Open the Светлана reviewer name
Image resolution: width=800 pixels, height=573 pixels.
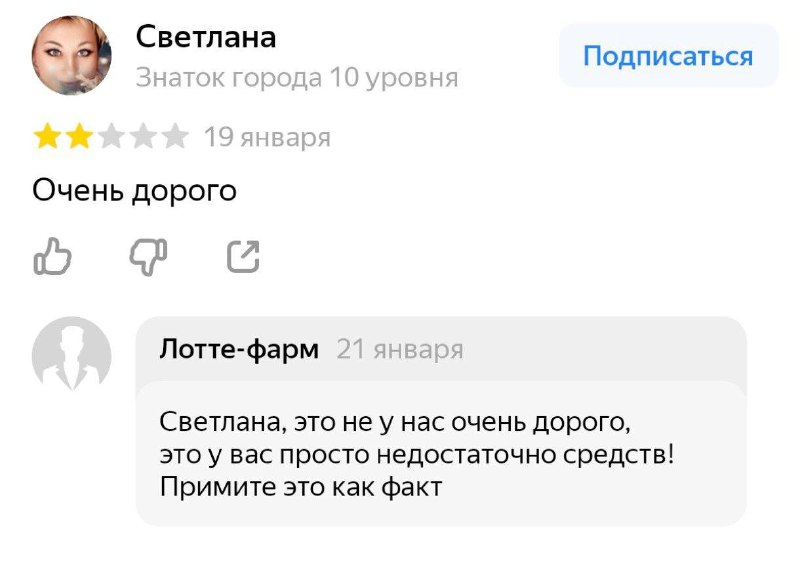[206, 37]
